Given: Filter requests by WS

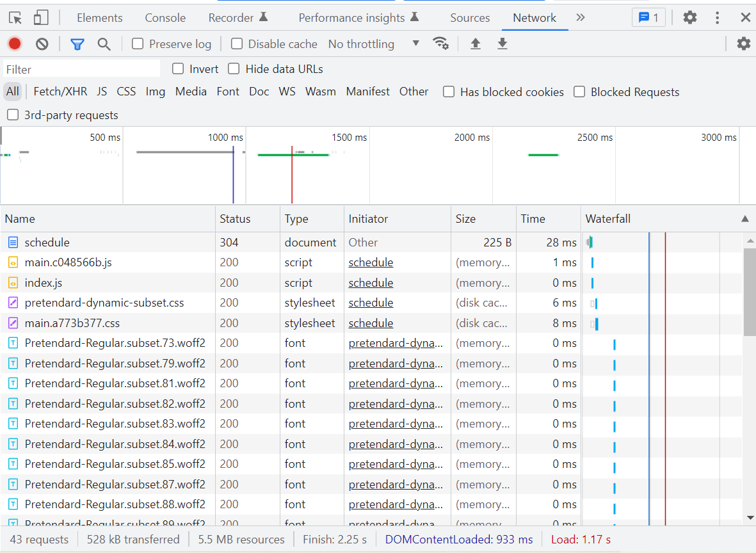Looking at the screenshot, I should click(x=287, y=92).
